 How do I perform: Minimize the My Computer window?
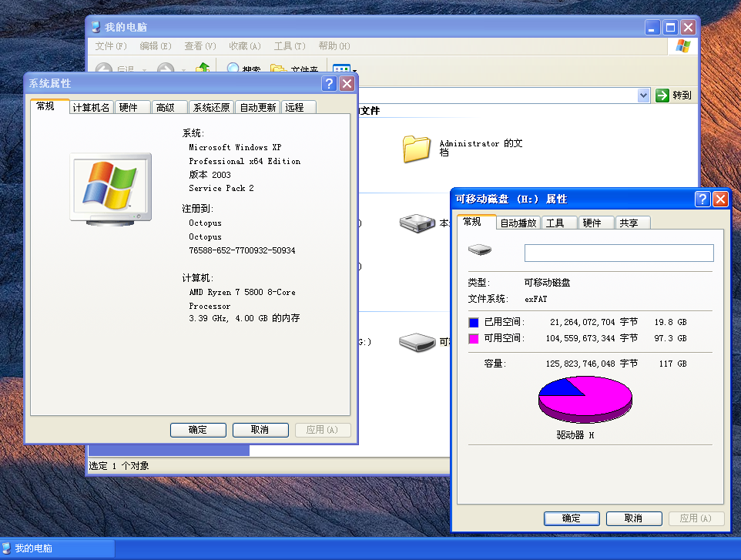pos(652,28)
